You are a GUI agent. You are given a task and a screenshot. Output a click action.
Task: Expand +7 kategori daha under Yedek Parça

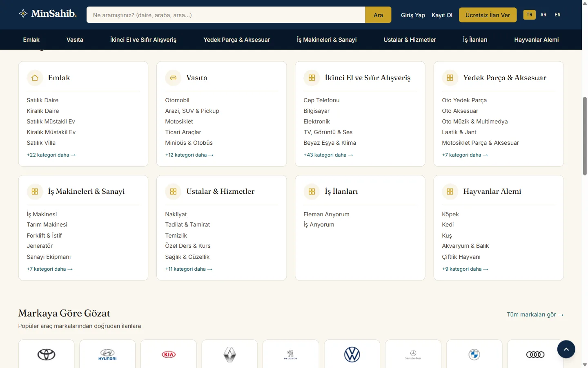pos(465,155)
